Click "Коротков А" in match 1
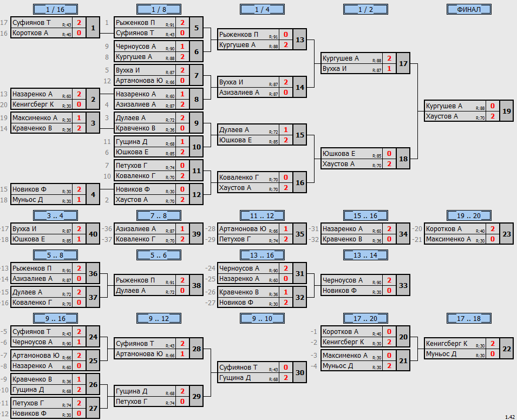 pos(30,33)
